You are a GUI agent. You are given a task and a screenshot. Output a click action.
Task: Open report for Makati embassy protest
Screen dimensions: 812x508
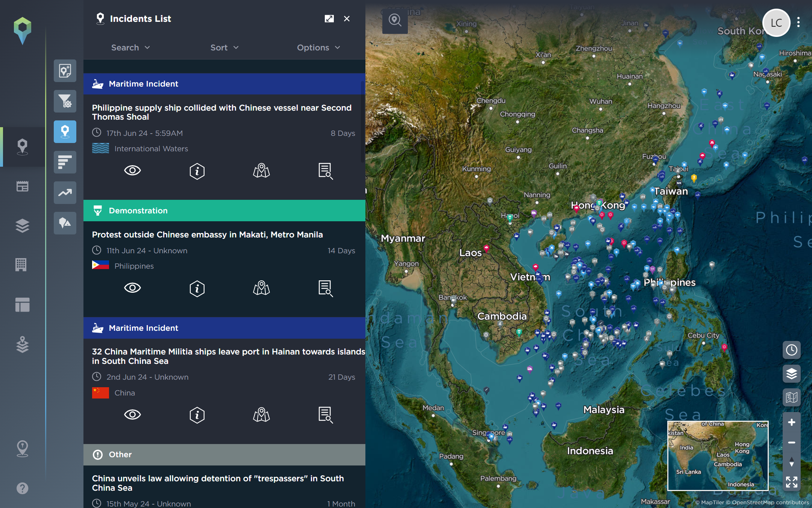click(x=326, y=289)
